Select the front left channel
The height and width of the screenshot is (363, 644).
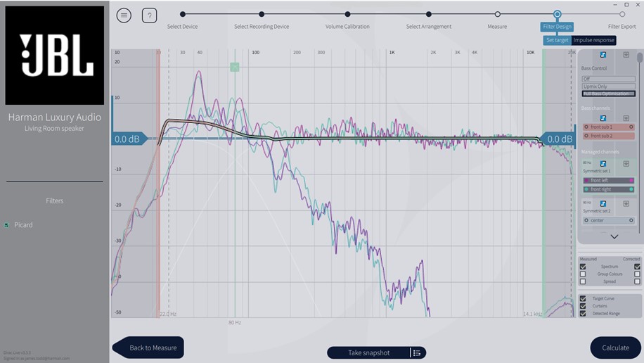coord(609,181)
